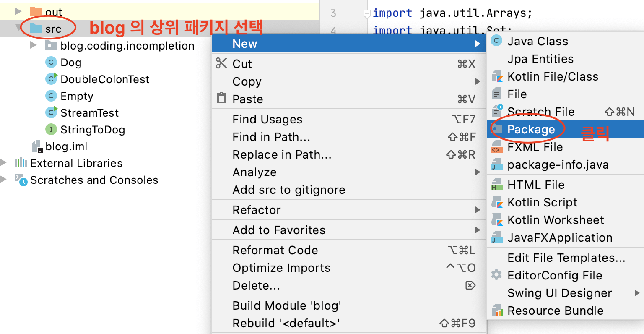Choose Find Usages in context menu
Screen dimensions: 644x334
coord(267,119)
